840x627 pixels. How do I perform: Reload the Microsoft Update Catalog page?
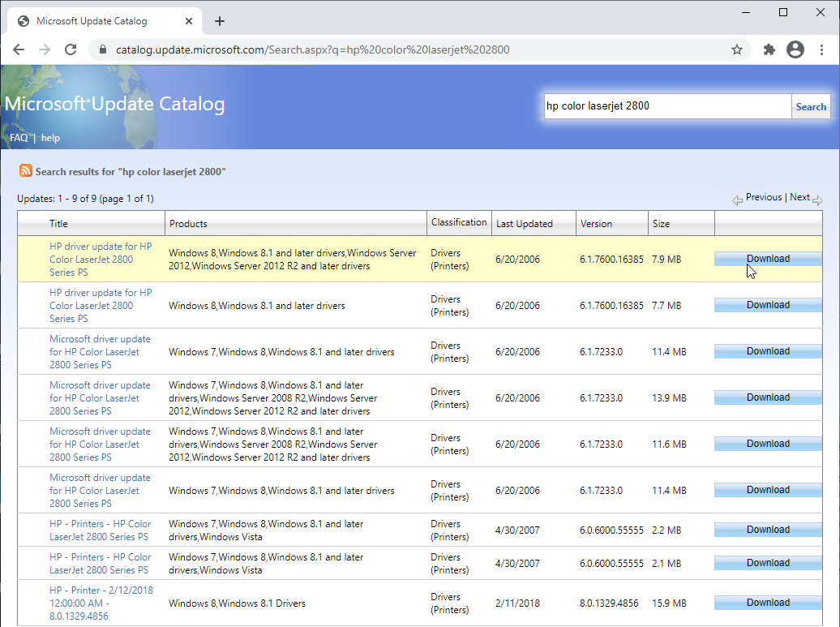(71, 49)
